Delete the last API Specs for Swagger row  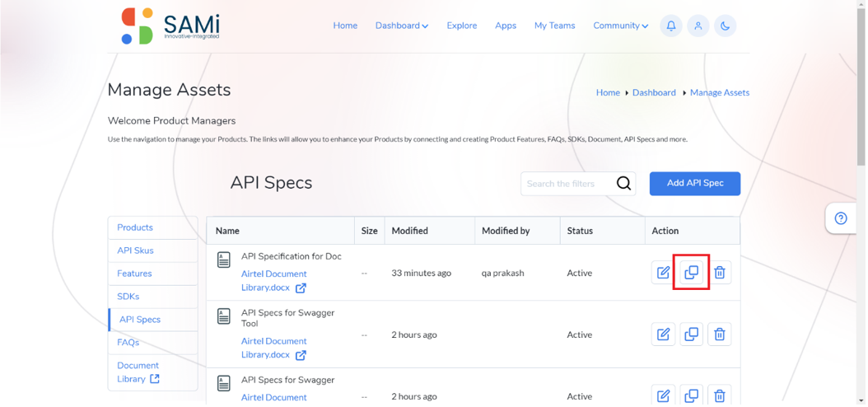[x=720, y=395]
